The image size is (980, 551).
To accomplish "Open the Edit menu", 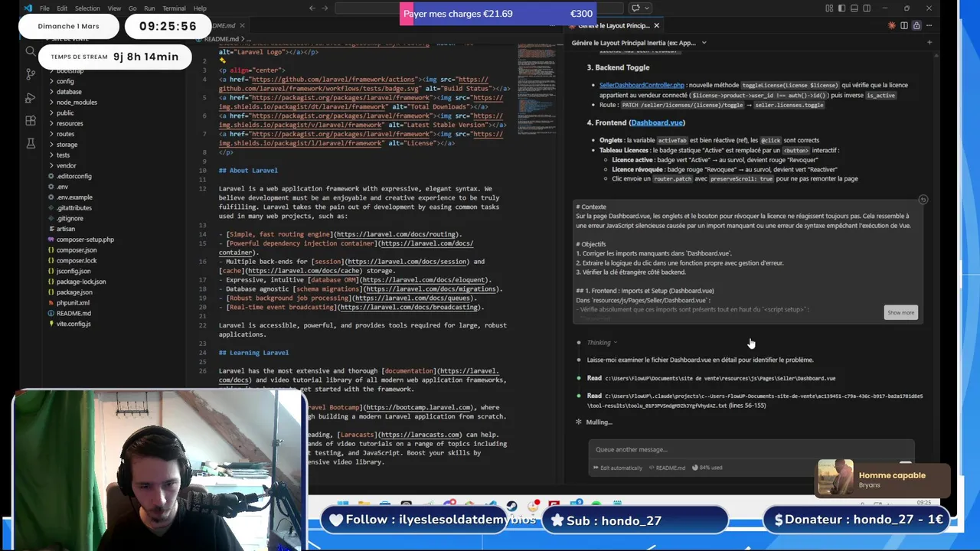I will tap(62, 8).
